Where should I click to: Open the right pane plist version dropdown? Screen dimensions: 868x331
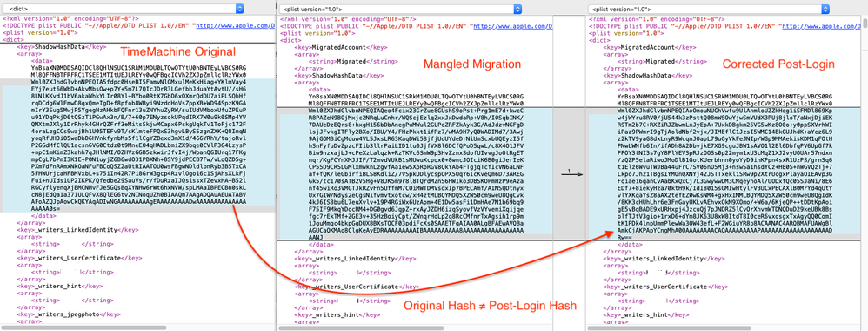[709, 9]
